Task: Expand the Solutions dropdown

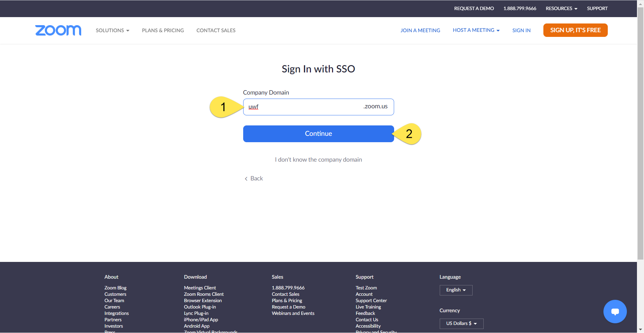Action: click(x=112, y=31)
